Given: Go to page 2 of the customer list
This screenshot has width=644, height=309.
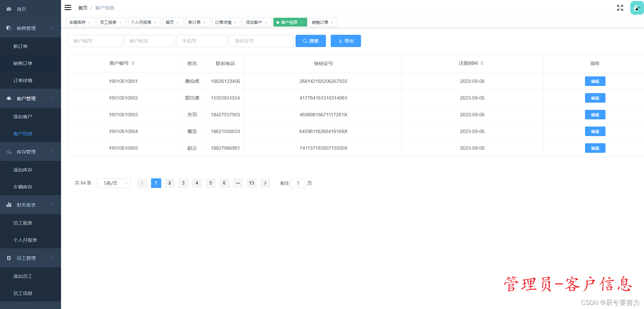Looking at the screenshot, I should click(169, 183).
